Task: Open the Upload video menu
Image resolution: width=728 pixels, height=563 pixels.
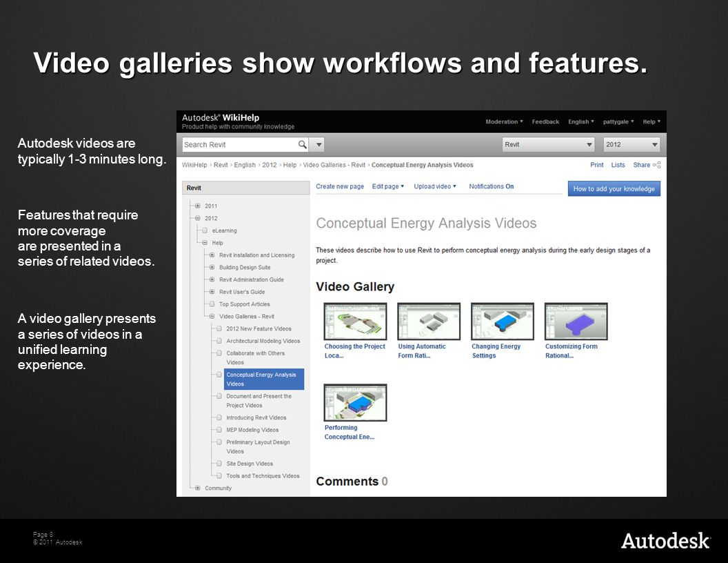Action: pyautogui.click(x=435, y=186)
